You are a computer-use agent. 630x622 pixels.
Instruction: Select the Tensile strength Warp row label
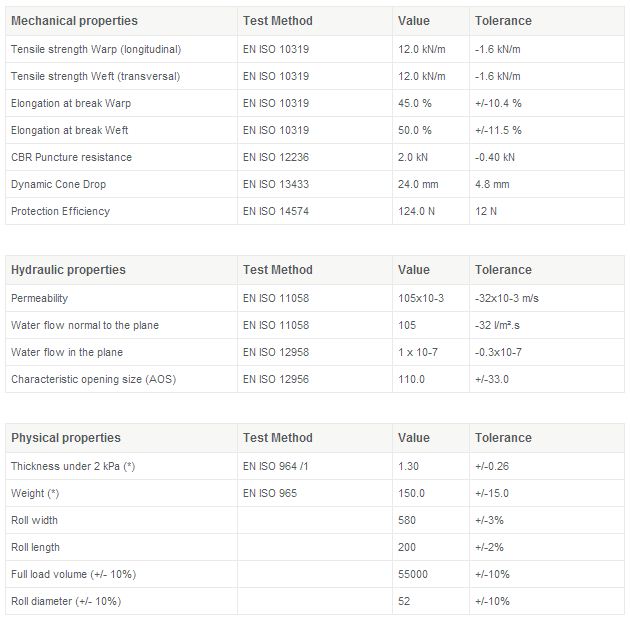pyautogui.click(x=110, y=49)
